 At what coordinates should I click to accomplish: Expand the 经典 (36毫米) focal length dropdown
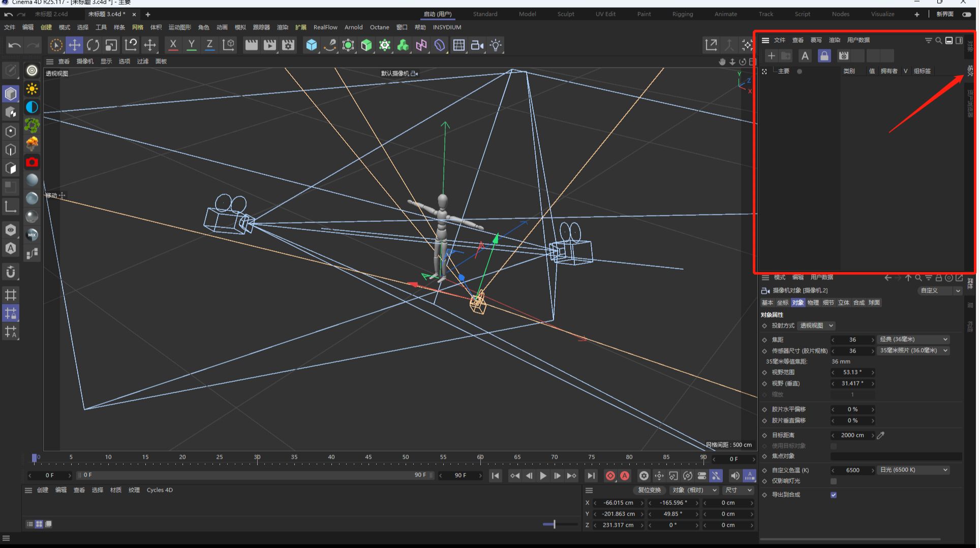point(913,339)
